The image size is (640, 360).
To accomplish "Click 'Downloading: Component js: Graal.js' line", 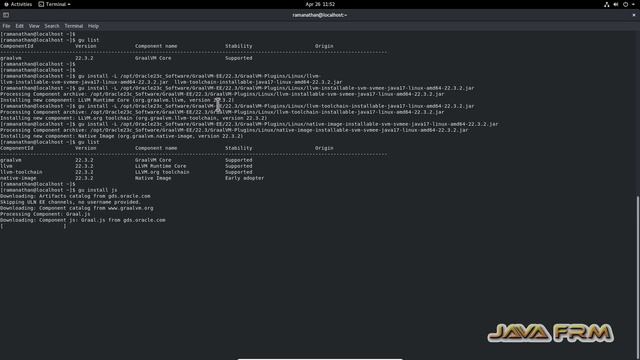I will 83,220.
